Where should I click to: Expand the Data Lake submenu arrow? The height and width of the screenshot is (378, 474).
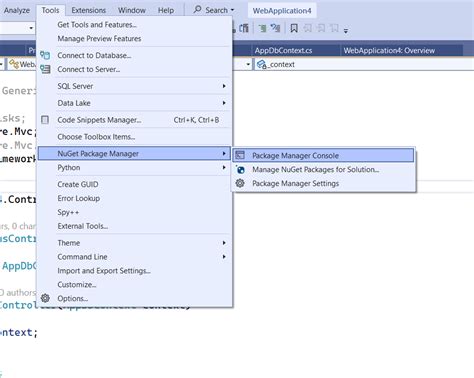tap(224, 103)
